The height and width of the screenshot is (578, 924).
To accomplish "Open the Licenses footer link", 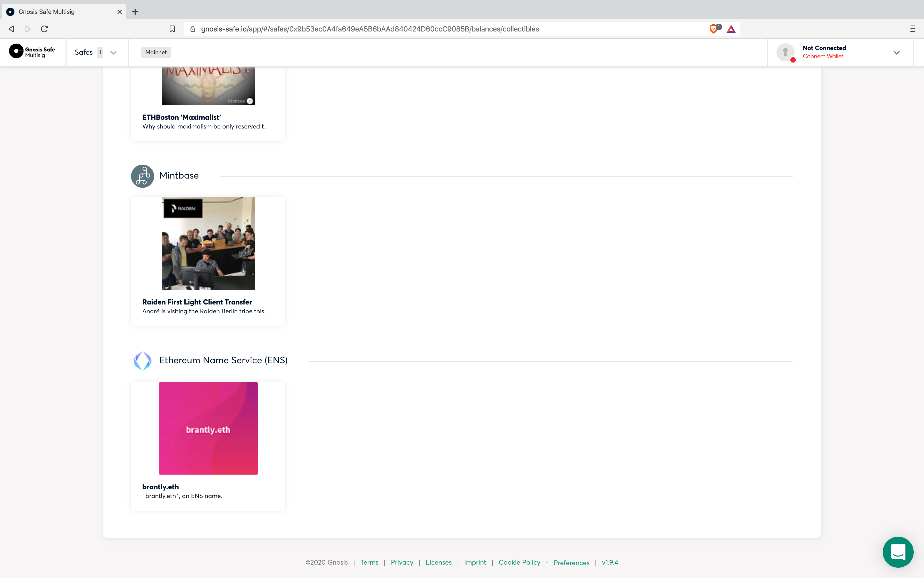I will (x=438, y=562).
